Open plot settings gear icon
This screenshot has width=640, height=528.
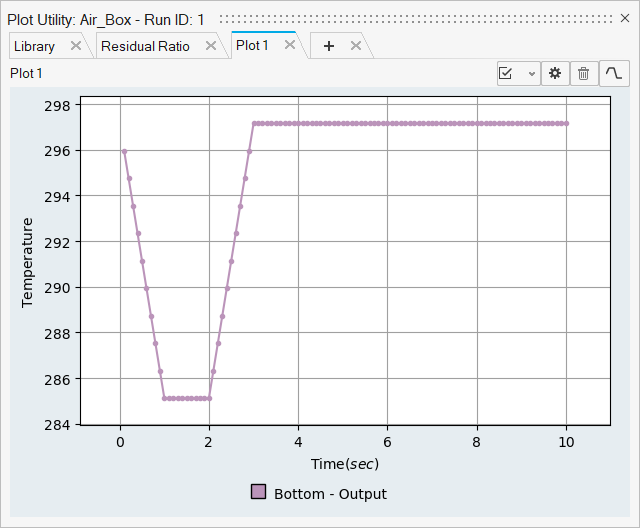555,73
